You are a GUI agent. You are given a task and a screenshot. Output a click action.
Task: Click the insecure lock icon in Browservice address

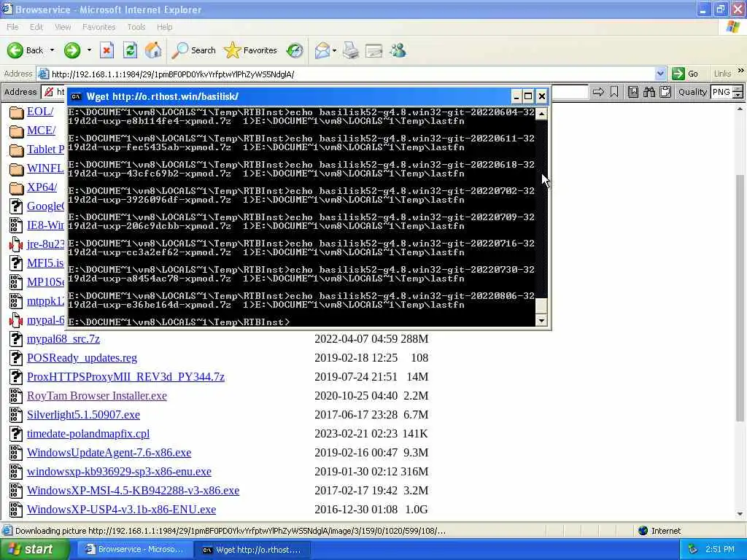[x=49, y=92]
